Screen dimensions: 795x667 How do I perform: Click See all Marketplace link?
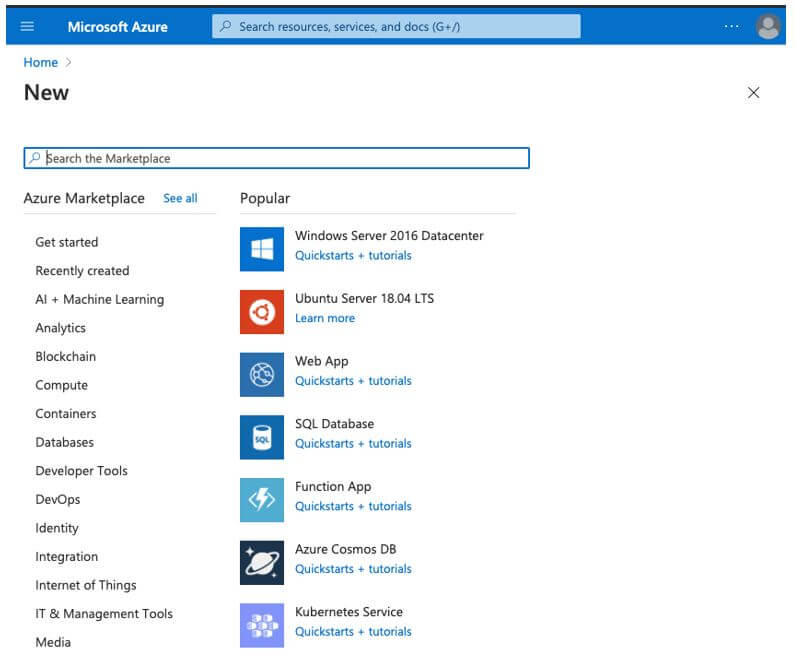[x=180, y=198]
